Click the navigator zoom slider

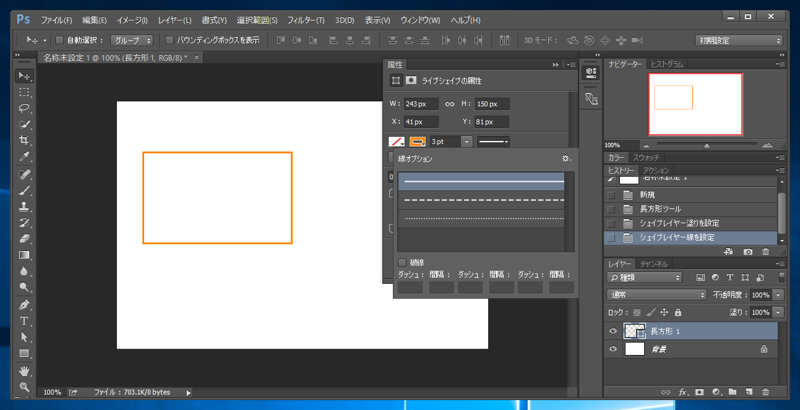707,146
